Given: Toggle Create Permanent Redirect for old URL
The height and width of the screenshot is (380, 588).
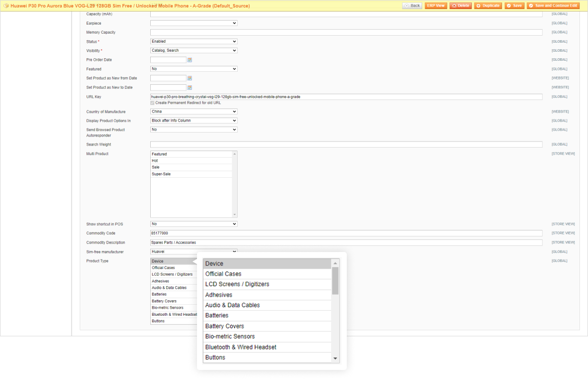Looking at the screenshot, I should (153, 103).
